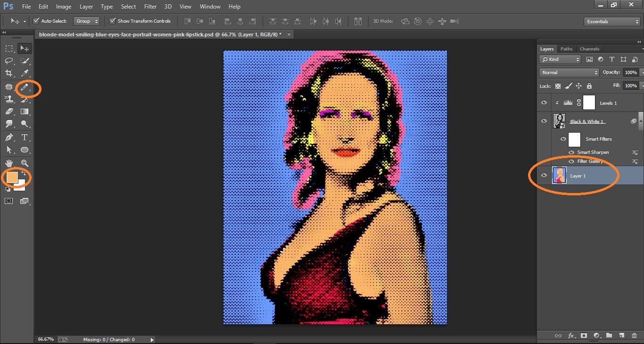
Task: Open the blend mode dropdown showing Normal
Action: pos(569,72)
